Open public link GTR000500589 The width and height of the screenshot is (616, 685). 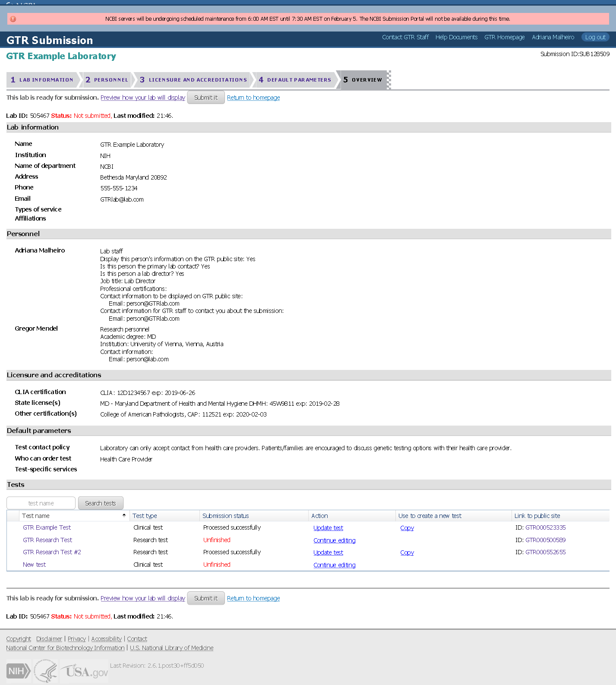coord(546,540)
